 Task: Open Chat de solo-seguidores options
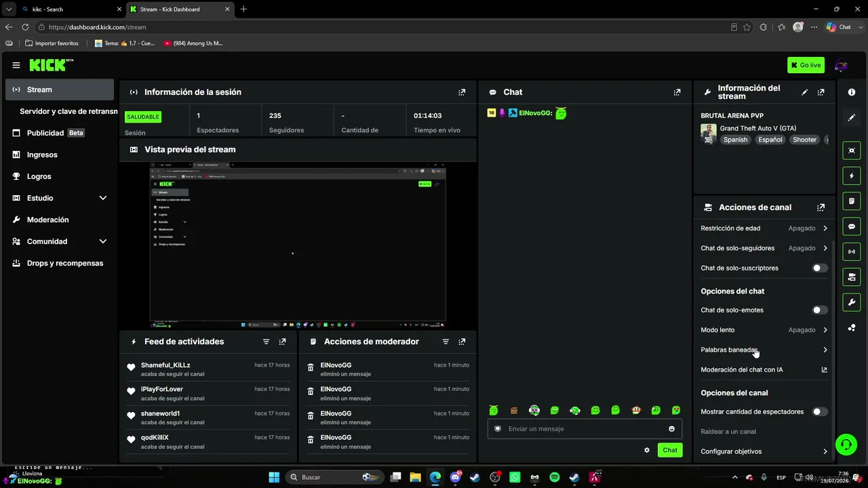click(x=764, y=248)
